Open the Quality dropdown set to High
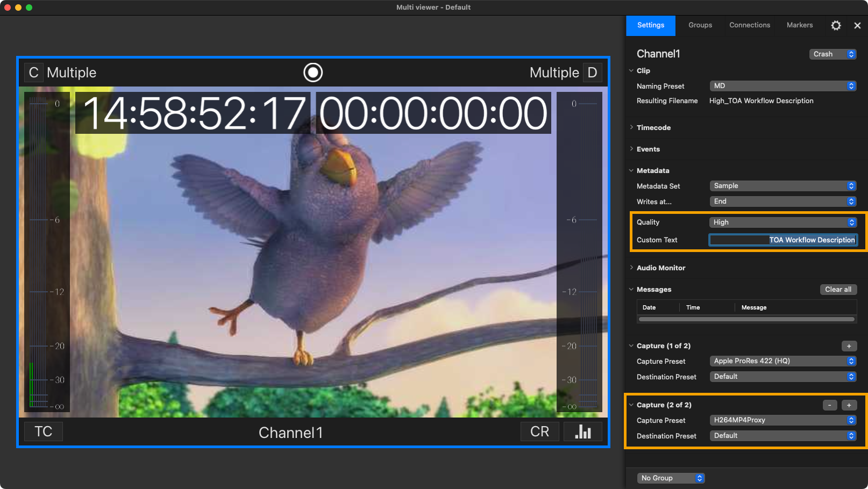This screenshot has width=868, height=489. [783, 222]
